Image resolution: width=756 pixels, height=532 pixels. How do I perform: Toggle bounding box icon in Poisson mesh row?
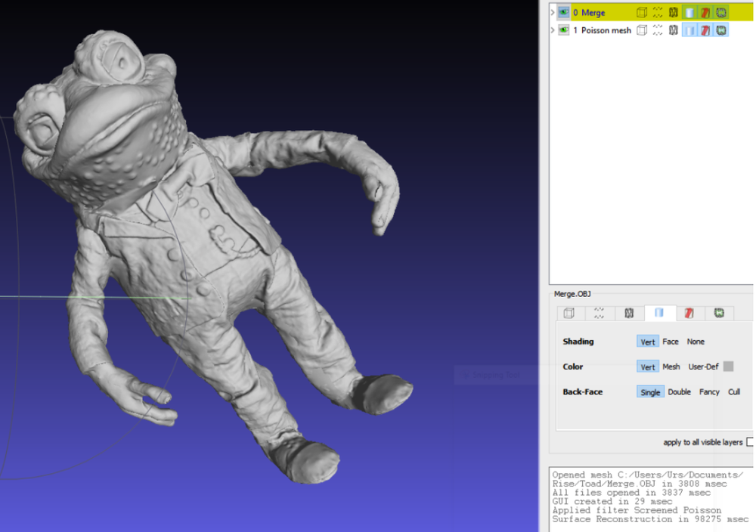coord(642,30)
